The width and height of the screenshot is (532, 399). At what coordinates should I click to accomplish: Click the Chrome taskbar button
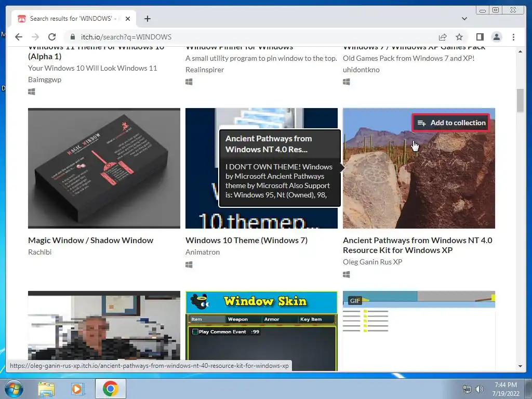coord(110,389)
